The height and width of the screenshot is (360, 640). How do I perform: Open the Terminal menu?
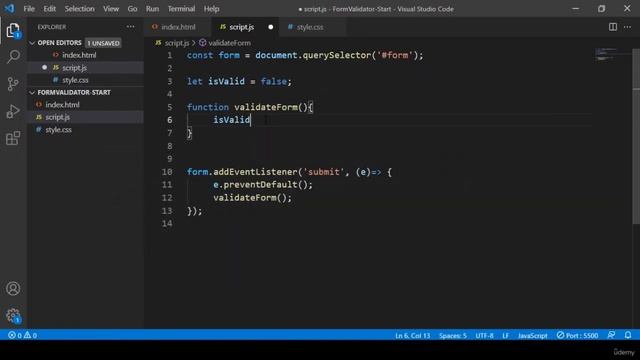pyautogui.click(x=181, y=9)
